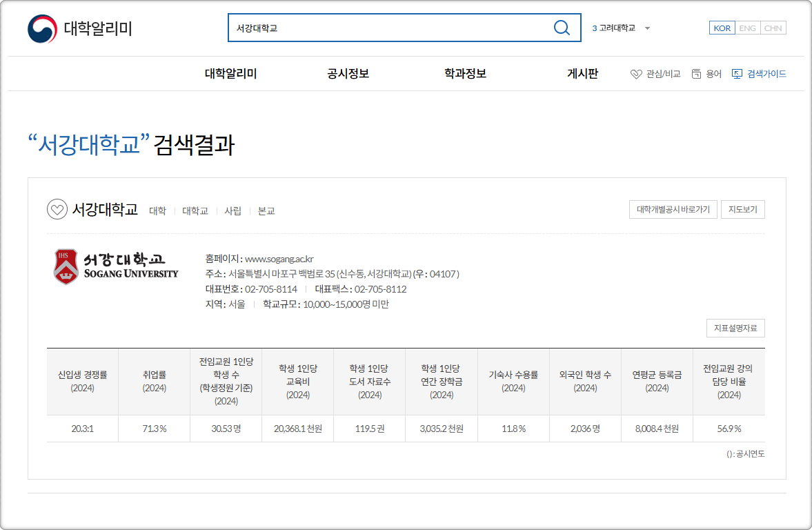Click the magnifier search icon
Viewport: 812px width, 530px height.
562,28
